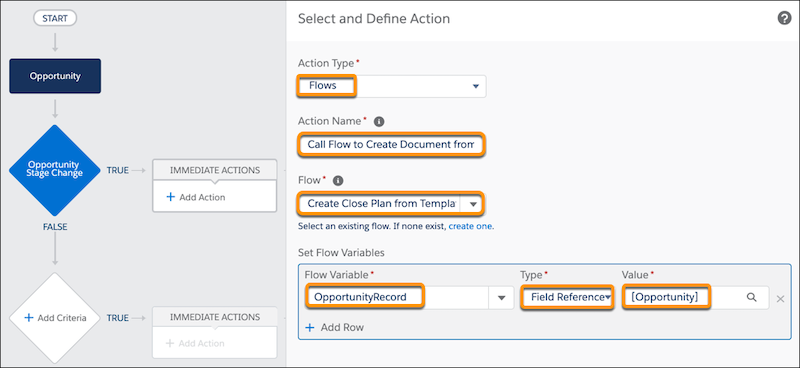
Task: Remove the OpportunityRecord row with X icon
Action: [x=780, y=299]
